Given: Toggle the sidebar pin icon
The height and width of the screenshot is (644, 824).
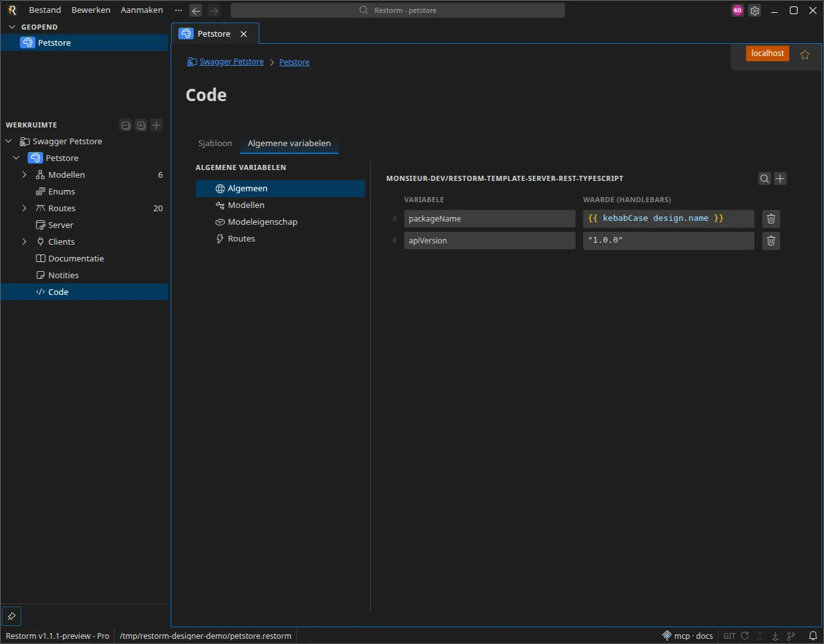Looking at the screenshot, I should pos(12,616).
